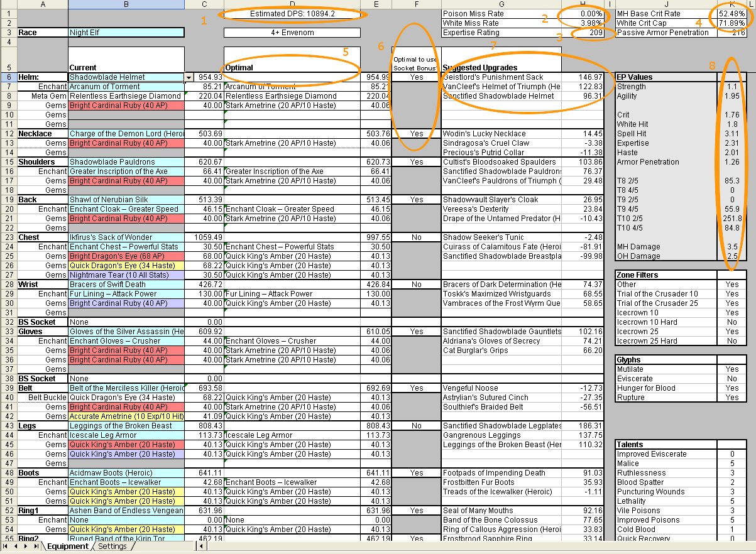The height and width of the screenshot is (554, 756).
Task: Click the Icecrown 10 Hard filter value
Action: click(731, 322)
